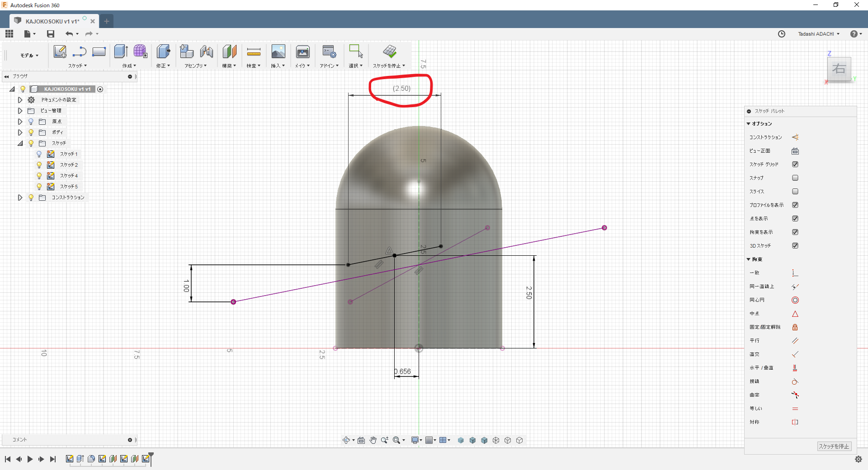Screen dimensions: 868x470
Task: Open the 作成 toolbar menu
Action: point(129,66)
